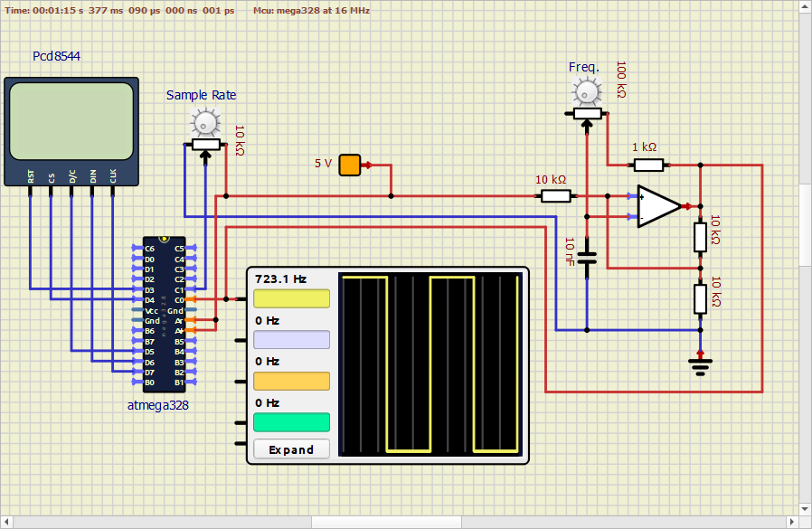Click the 5 V voltage source button
This screenshot has width=812, height=529.
(x=350, y=165)
